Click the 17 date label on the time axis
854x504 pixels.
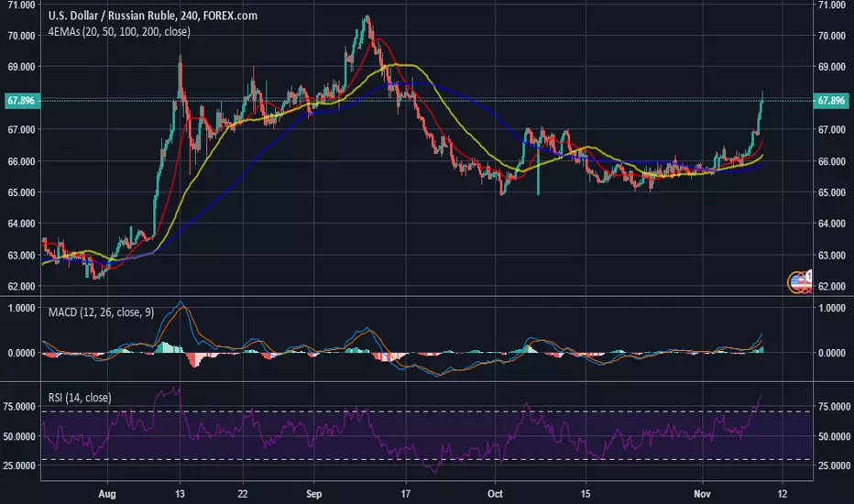click(x=405, y=494)
